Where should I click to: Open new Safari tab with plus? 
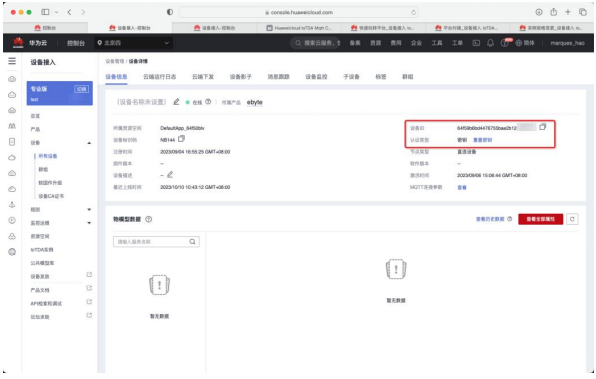tap(567, 12)
